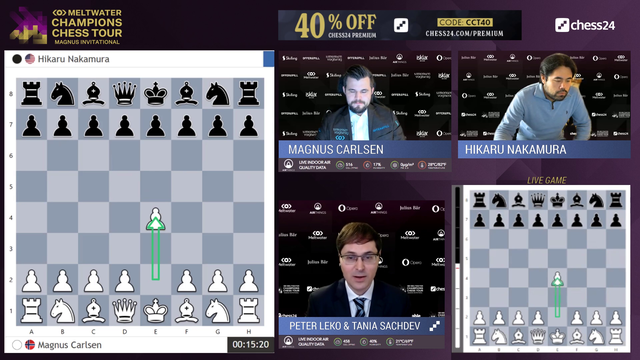The width and height of the screenshot is (640, 360).
Task: Select the white pawn on a2
Action: coord(31,280)
